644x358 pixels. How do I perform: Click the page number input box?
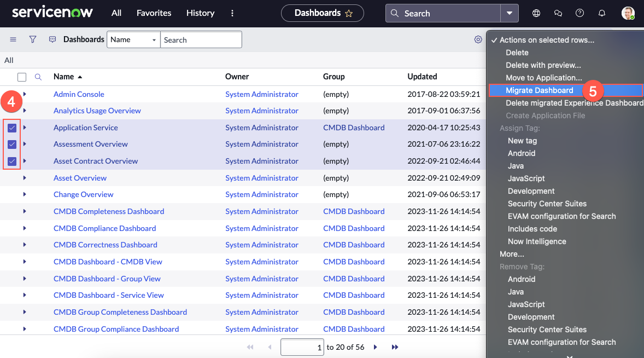[302, 347]
